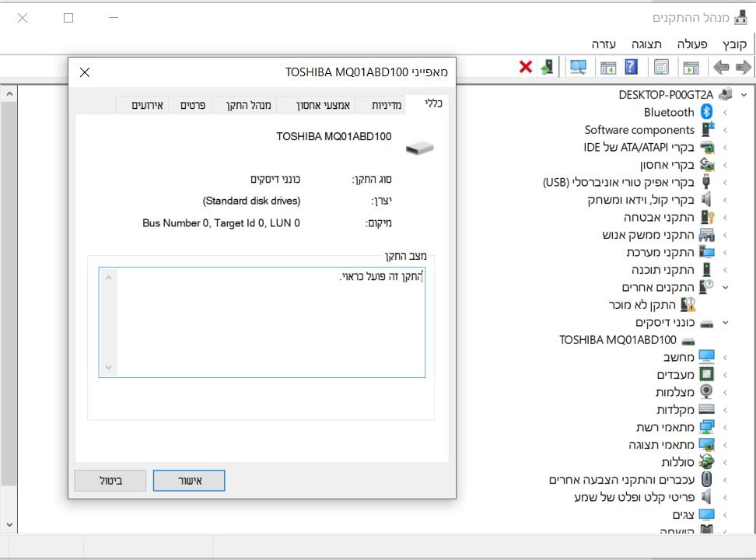This screenshot has height=560, width=756.
Task: Close the TOSHIBA properties dialog with X
Action: [85, 72]
